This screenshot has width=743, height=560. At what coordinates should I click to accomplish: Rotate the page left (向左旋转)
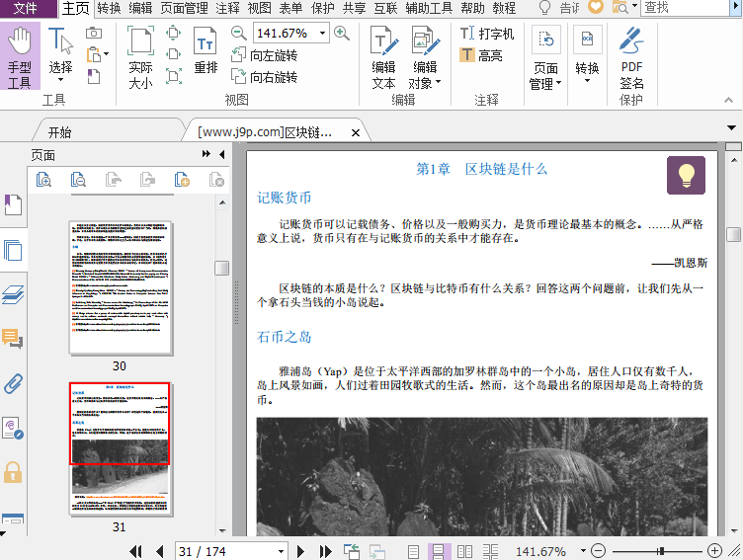coord(264,55)
